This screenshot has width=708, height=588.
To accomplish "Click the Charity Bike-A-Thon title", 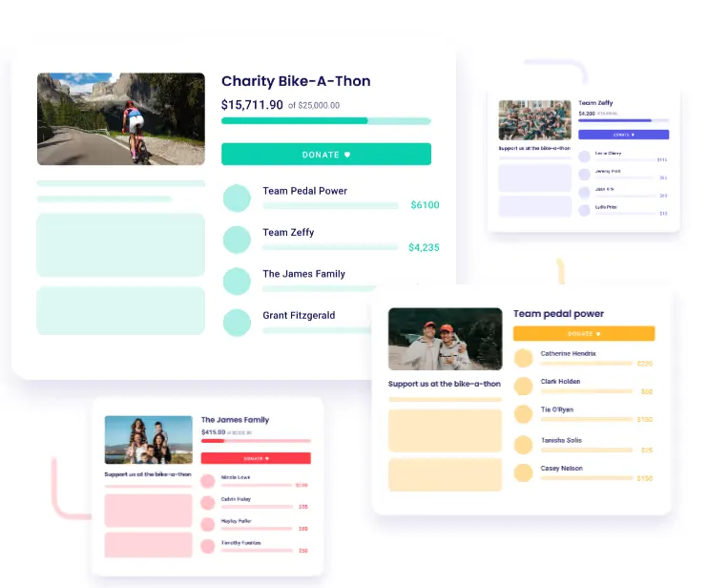I will 296,81.
